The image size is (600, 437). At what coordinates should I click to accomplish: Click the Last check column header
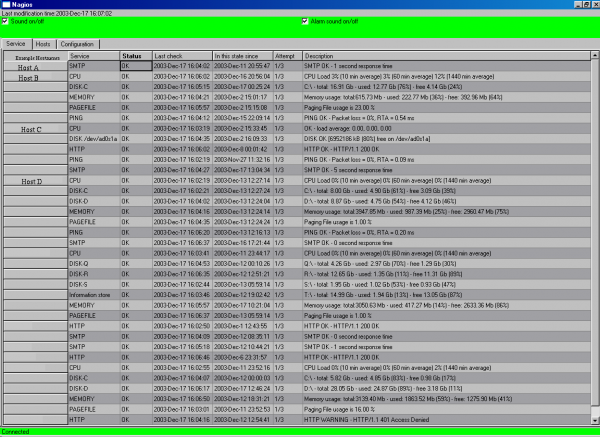click(181, 56)
